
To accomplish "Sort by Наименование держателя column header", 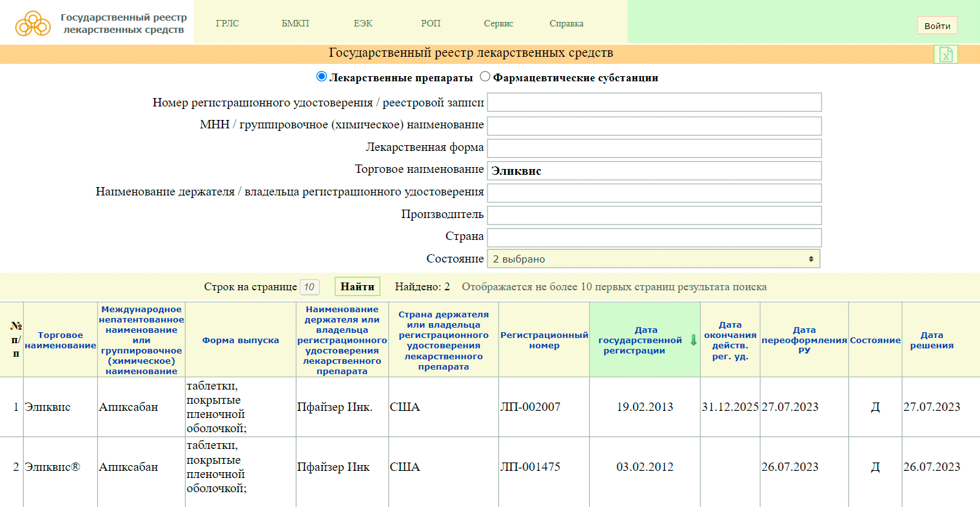I will click(342, 340).
